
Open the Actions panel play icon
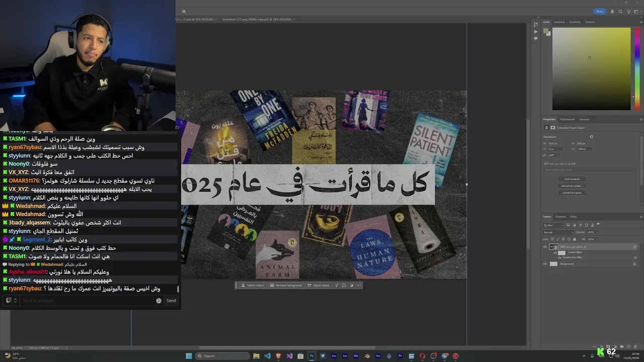(536, 32)
